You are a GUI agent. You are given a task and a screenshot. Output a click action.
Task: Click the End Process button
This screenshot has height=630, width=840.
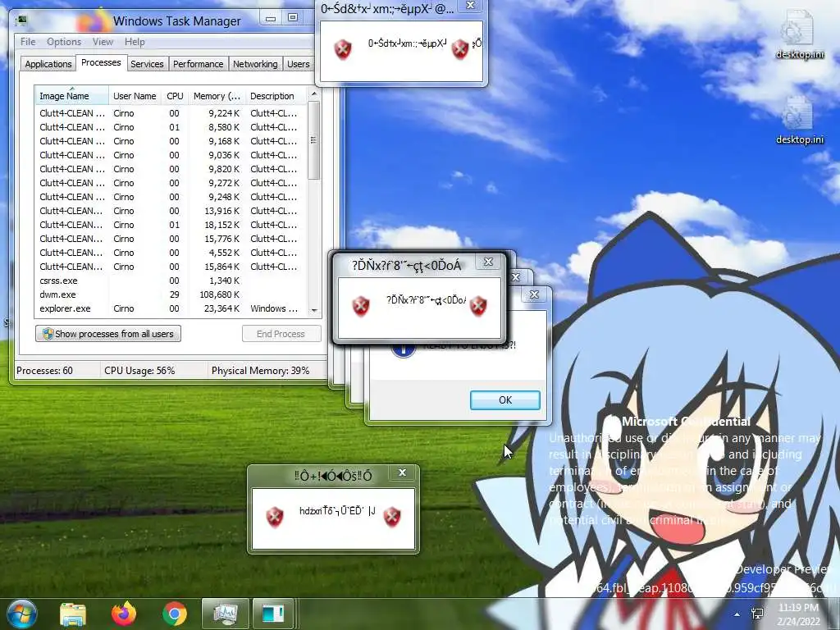[x=281, y=334]
